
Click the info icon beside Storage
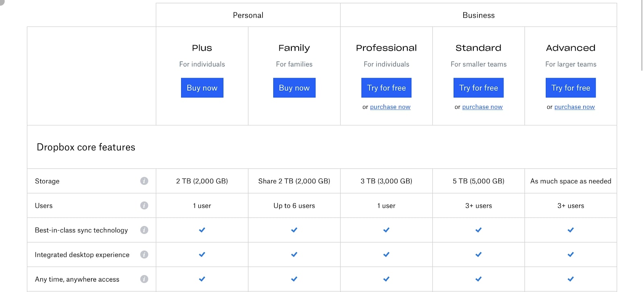tap(144, 181)
